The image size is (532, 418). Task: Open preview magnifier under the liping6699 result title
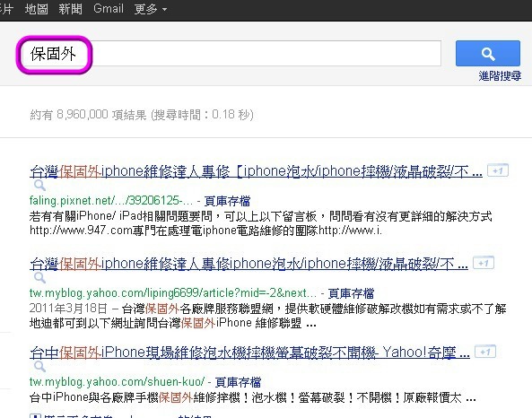pyautogui.click(x=39, y=278)
